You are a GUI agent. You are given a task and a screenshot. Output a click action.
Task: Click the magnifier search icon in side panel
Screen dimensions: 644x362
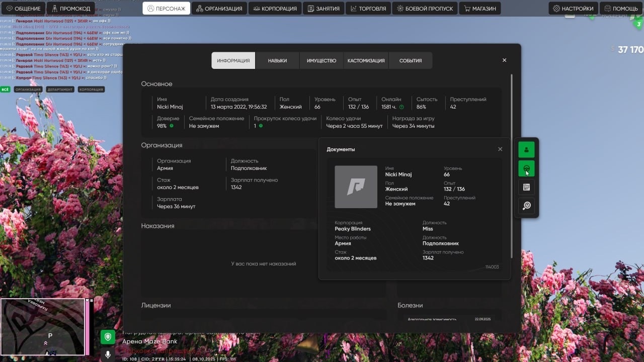coord(526,206)
